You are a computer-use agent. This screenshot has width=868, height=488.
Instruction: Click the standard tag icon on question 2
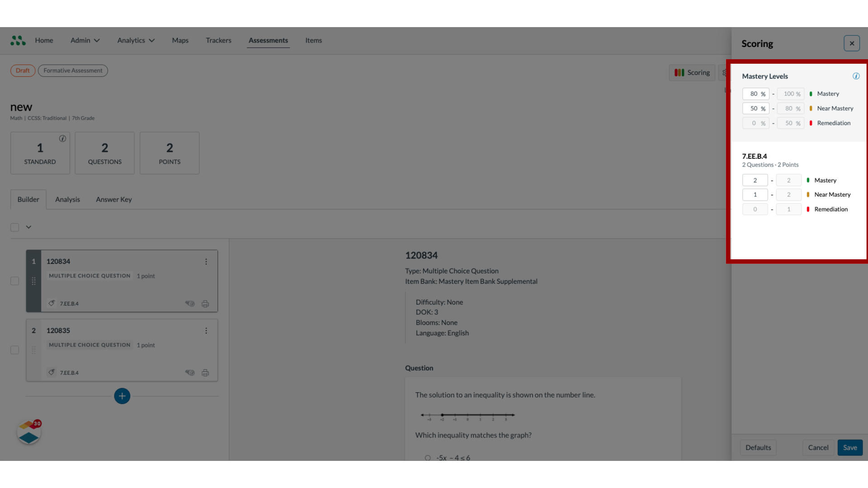(52, 372)
